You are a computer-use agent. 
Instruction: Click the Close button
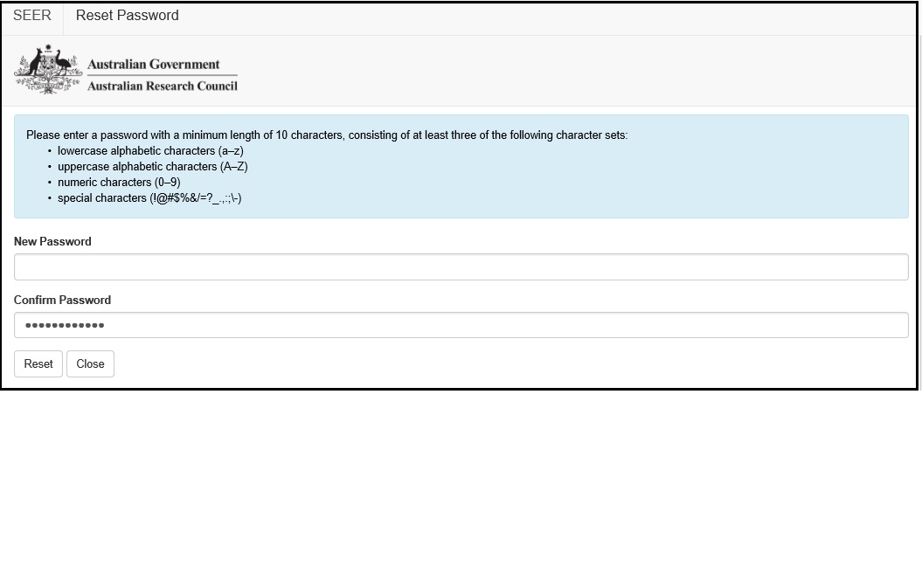(90, 364)
